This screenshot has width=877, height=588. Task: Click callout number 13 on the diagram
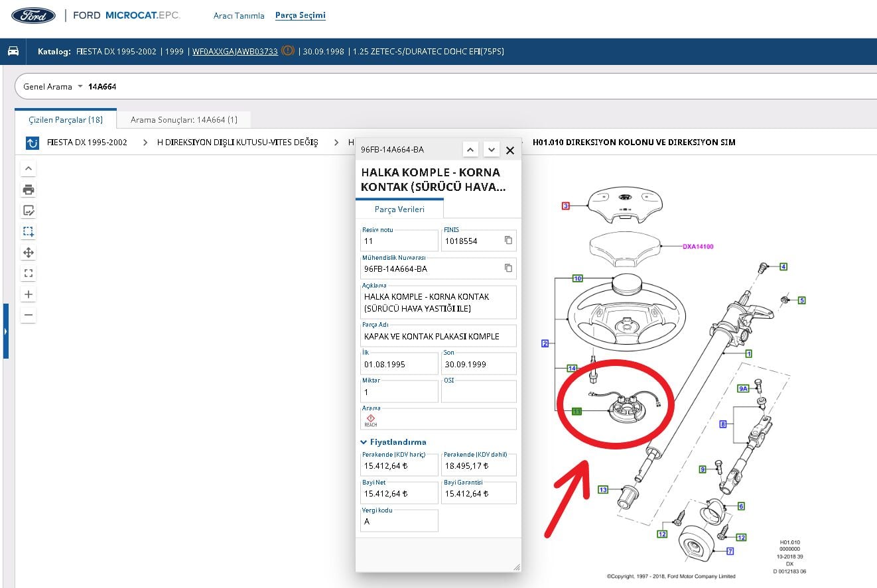click(602, 490)
